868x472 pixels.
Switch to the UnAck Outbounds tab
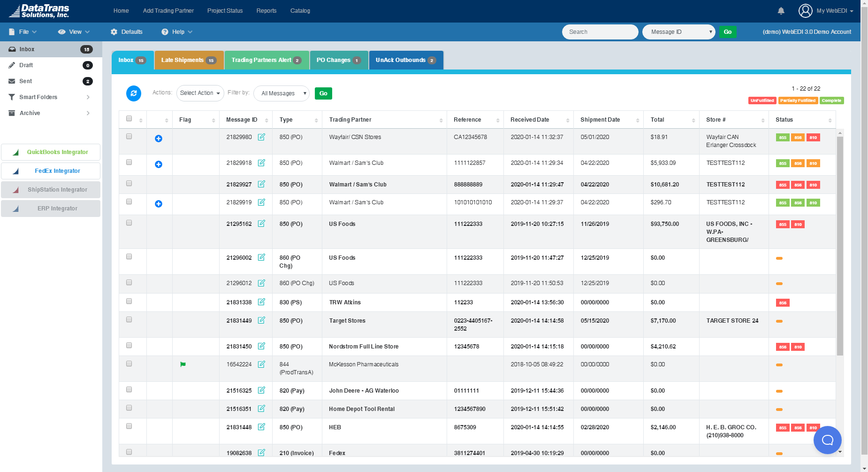pyautogui.click(x=406, y=60)
